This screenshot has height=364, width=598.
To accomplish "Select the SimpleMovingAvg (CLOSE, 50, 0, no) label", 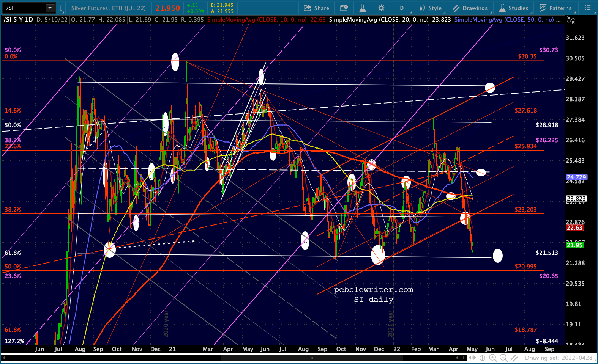I will (504, 19).
